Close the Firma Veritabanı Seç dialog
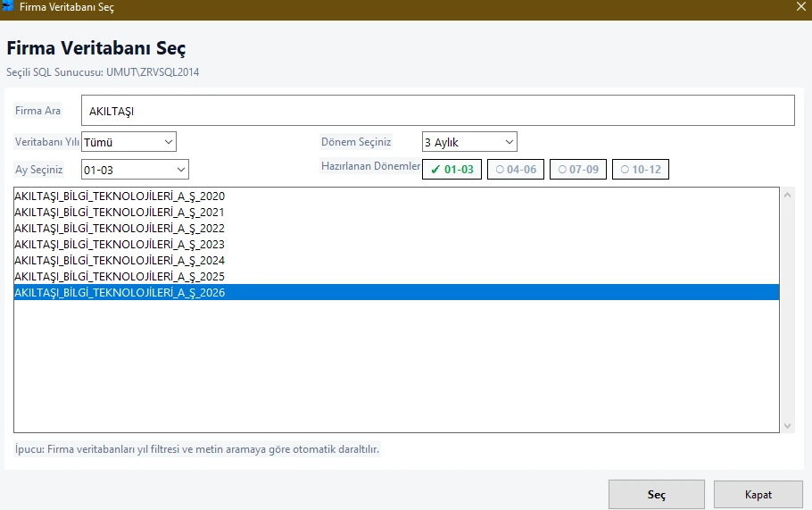The width and height of the screenshot is (812, 510). click(x=800, y=7)
